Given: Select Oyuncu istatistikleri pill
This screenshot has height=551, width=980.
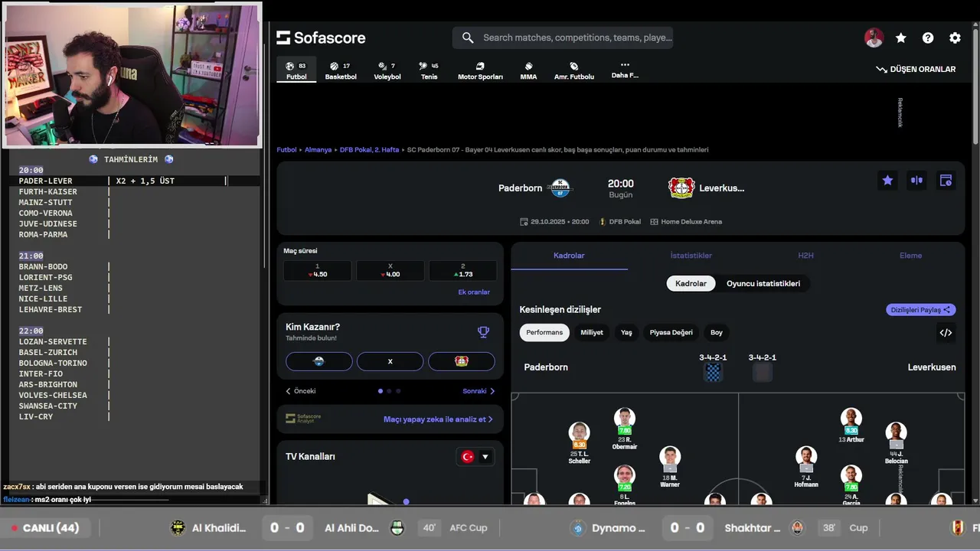Looking at the screenshot, I should 763,283.
